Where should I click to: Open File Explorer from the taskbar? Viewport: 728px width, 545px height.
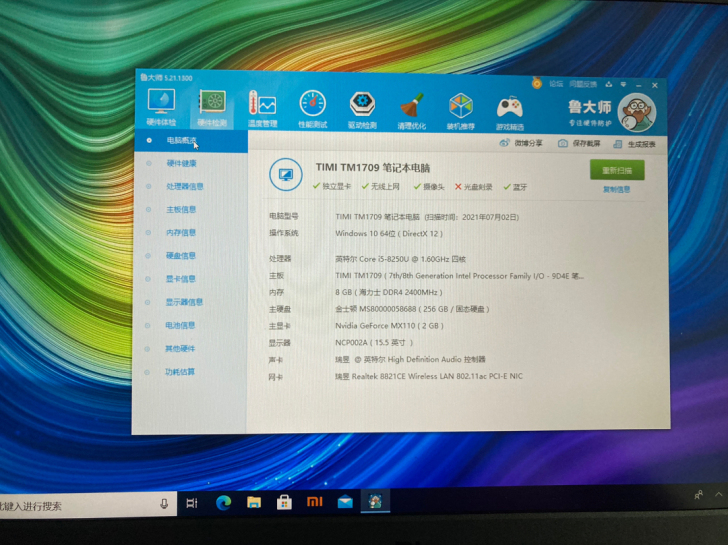pos(254,502)
